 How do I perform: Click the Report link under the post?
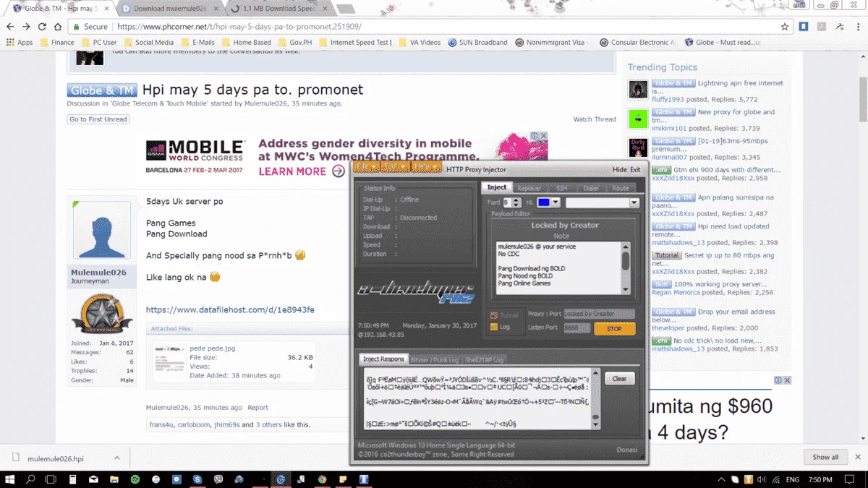(x=258, y=408)
